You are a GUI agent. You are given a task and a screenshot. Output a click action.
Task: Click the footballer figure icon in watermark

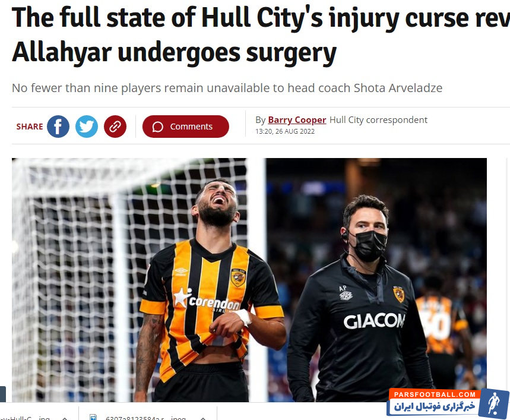494,403
